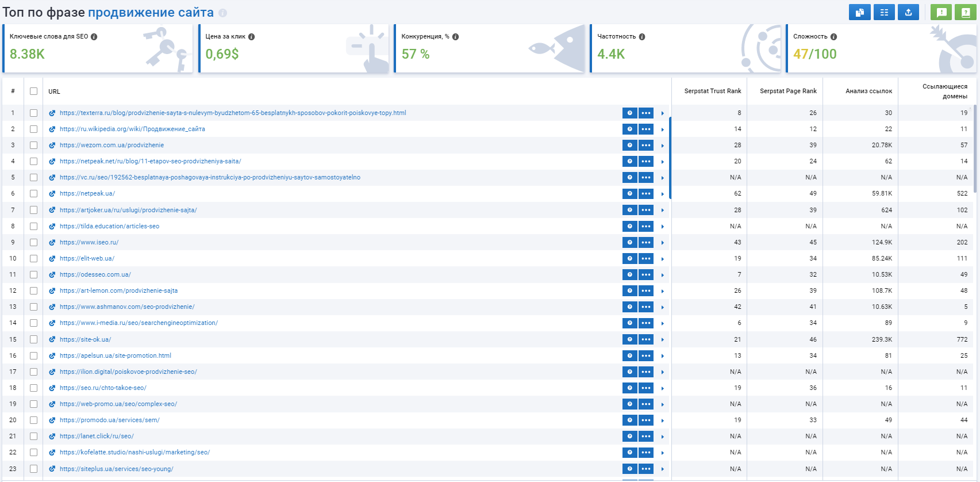Expand arrow for the seo.ru row
The height and width of the screenshot is (482, 980).
(662, 388)
